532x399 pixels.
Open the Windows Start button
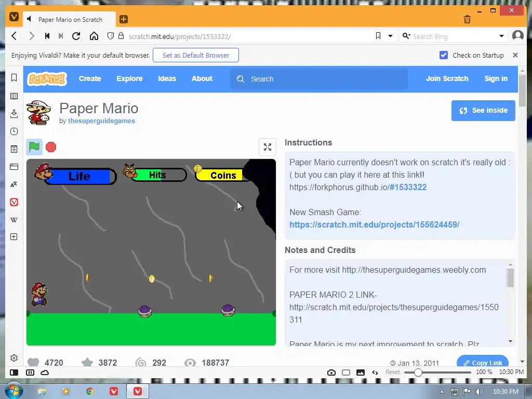pyautogui.click(x=14, y=391)
